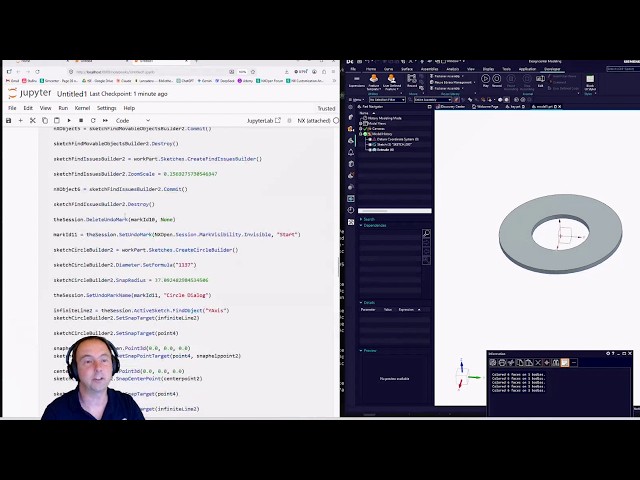Click the Untitled1 notebook title
This screenshot has width=640, height=480.
click(72, 94)
